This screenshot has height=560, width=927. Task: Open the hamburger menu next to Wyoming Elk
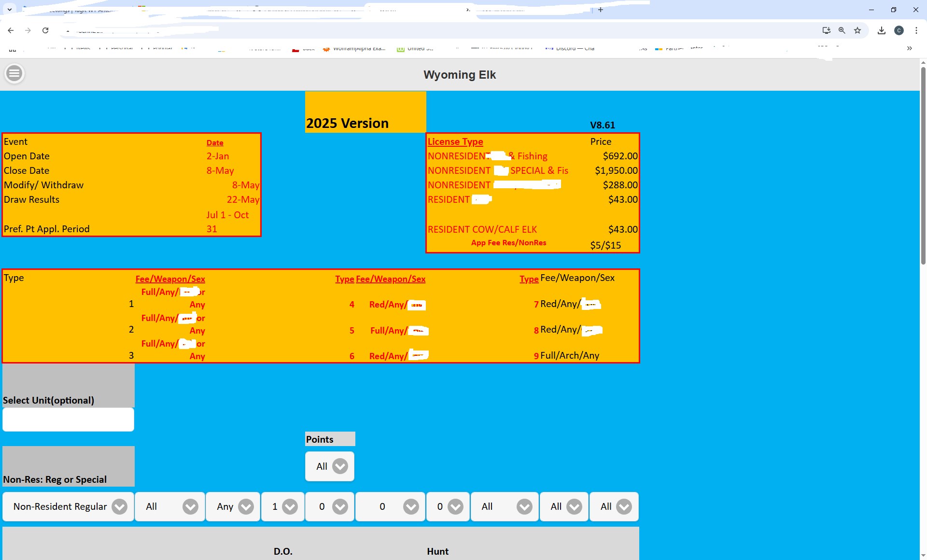tap(14, 73)
